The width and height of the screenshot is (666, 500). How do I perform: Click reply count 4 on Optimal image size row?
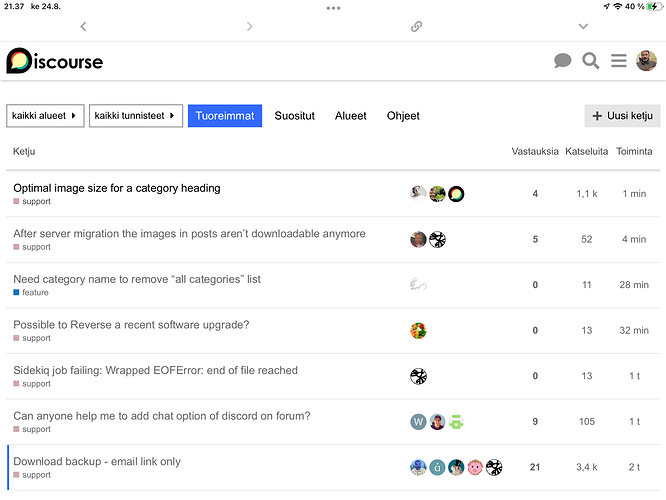point(535,194)
